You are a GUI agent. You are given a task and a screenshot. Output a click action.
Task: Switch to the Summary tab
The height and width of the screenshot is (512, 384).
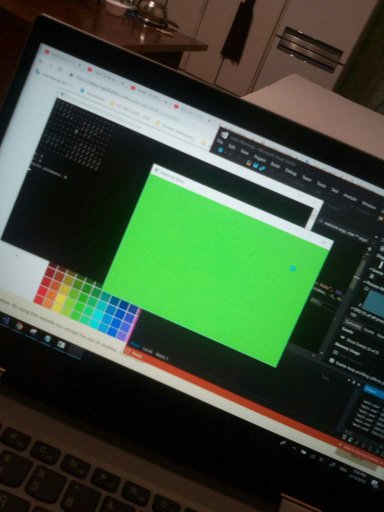[352, 324]
